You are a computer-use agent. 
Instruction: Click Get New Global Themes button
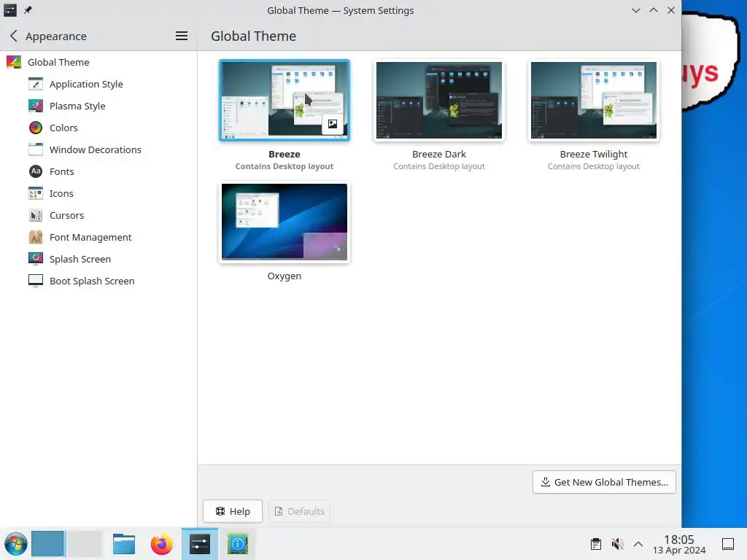pyautogui.click(x=604, y=482)
